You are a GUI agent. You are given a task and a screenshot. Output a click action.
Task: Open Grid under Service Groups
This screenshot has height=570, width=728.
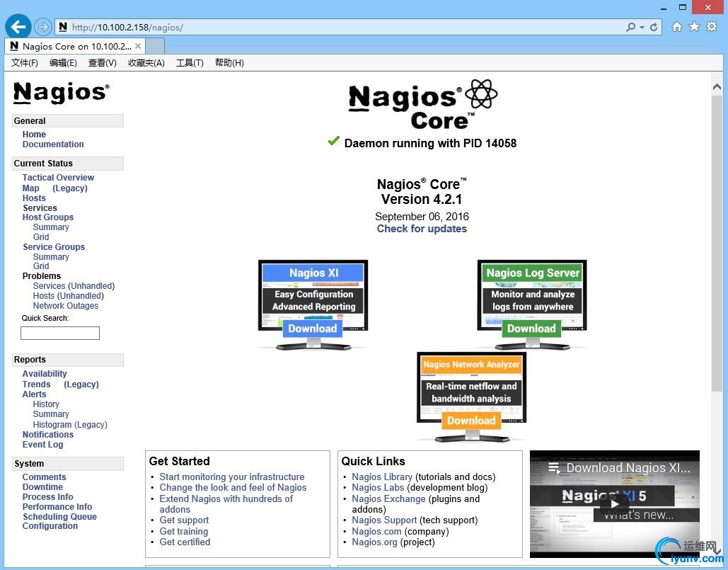coord(41,266)
